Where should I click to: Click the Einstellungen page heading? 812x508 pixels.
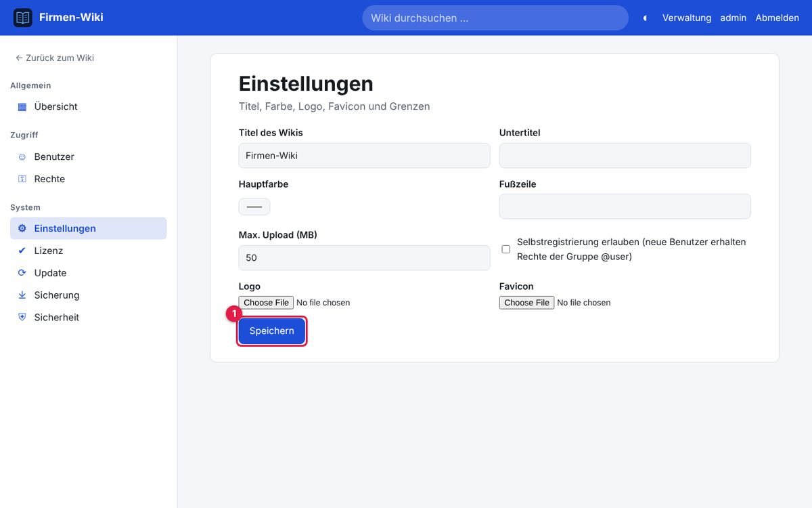[x=306, y=84]
